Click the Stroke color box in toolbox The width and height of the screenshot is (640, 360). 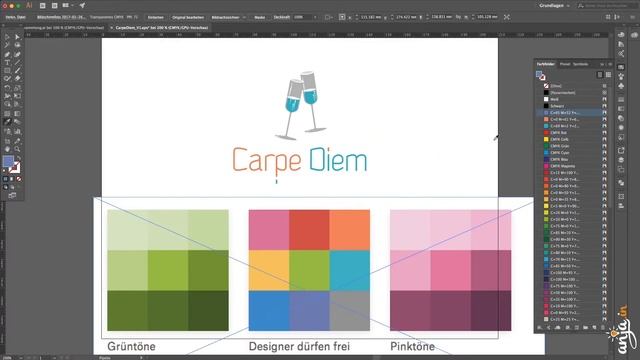click(15, 167)
